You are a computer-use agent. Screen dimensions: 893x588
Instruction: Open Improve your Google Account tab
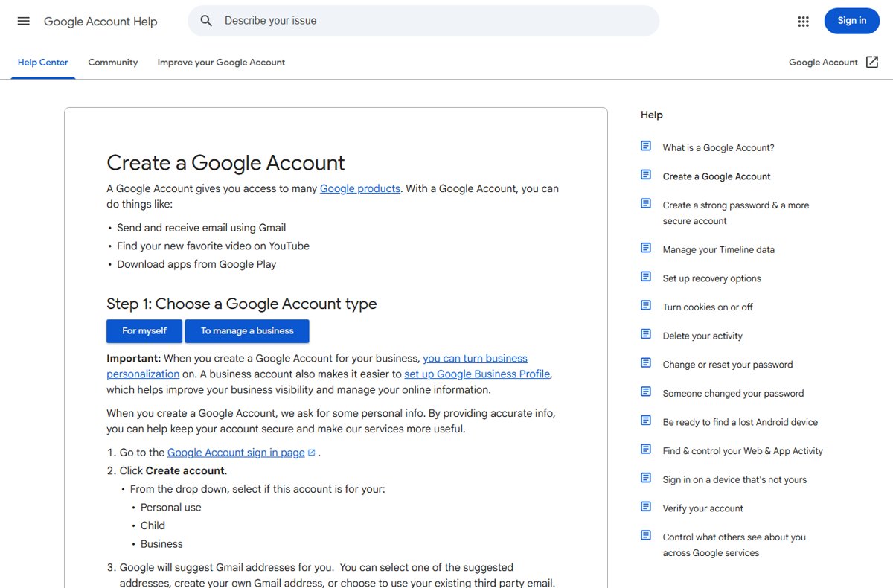tap(221, 63)
